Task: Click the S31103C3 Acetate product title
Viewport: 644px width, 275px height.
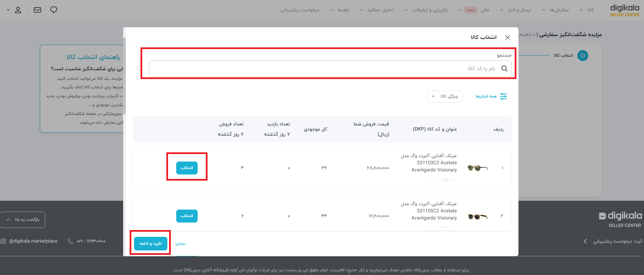Action: [429, 163]
